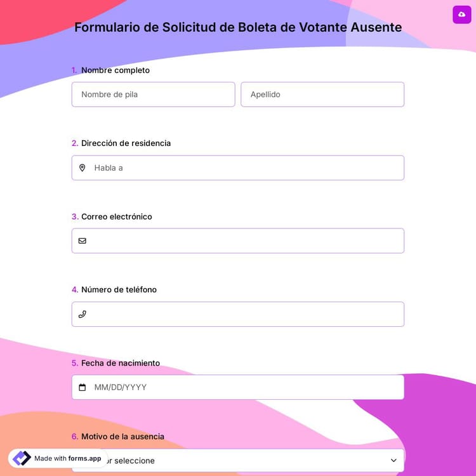Image resolution: width=476 pixels, height=476 pixels.
Task: Click the "Nombre completo" question label
Action: [x=115, y=70]
